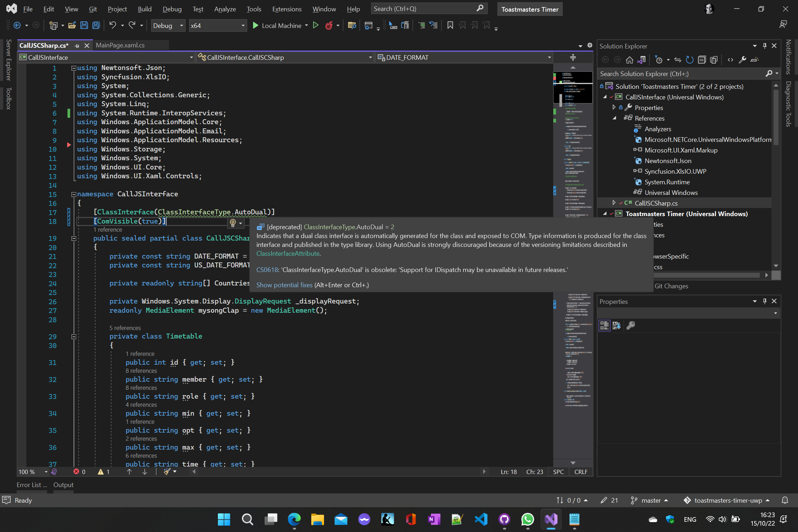Refresh the Solution Explorer
The image size is (798, 532).
click(689, 59)
